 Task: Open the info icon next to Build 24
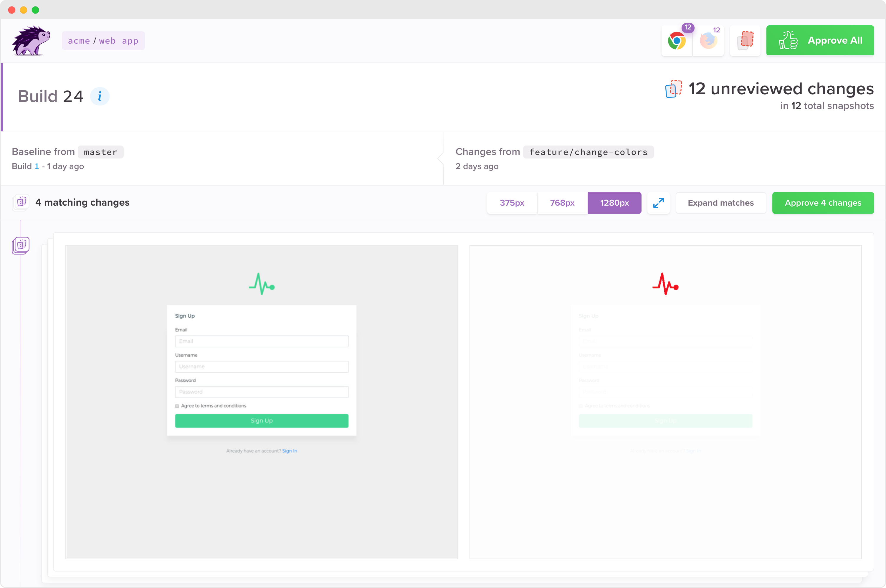click(x=100, y=96)
